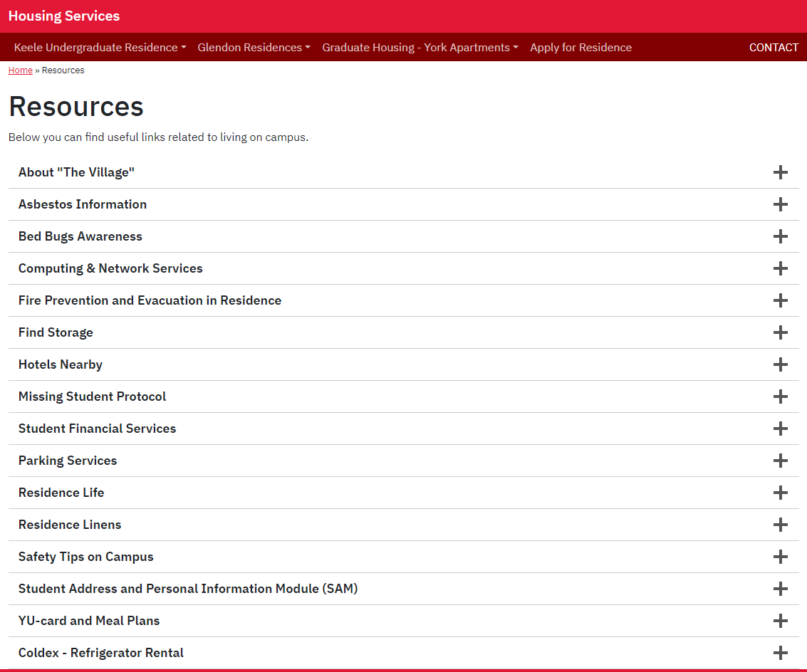Viewport: 807px width, 672px height.
Task: Click plus icon for About "The Village"
Action: click(x=780, y=172)
